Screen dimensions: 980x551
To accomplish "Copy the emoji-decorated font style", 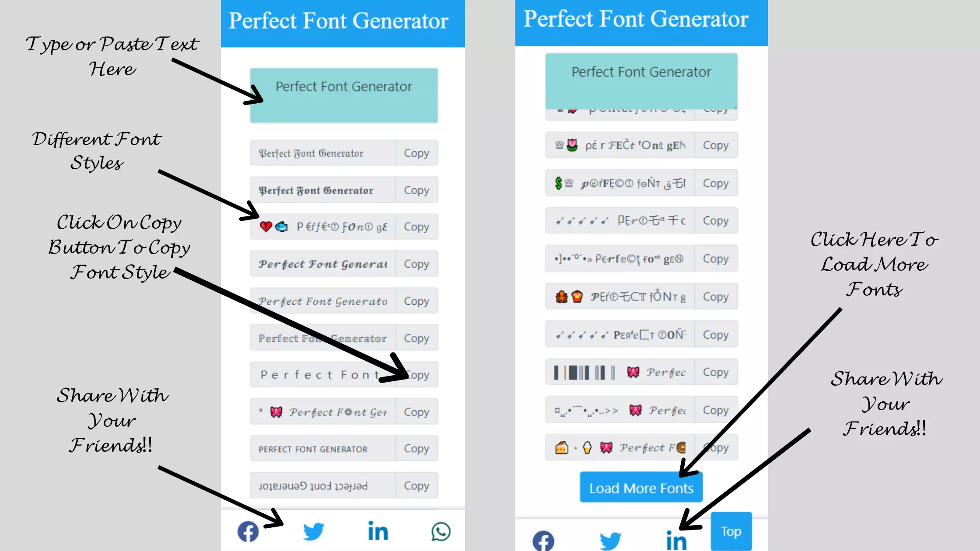I will pyautogui.click(x=416, y=227).
